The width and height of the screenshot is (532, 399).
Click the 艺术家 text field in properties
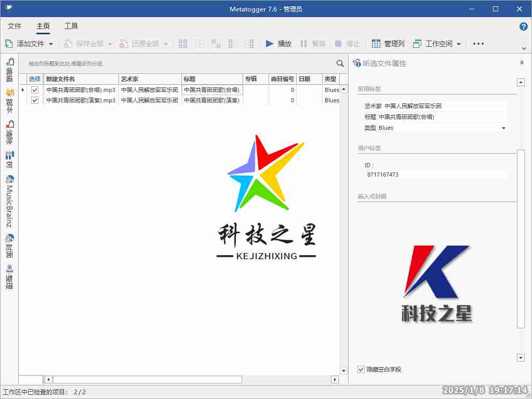(444, 106)
